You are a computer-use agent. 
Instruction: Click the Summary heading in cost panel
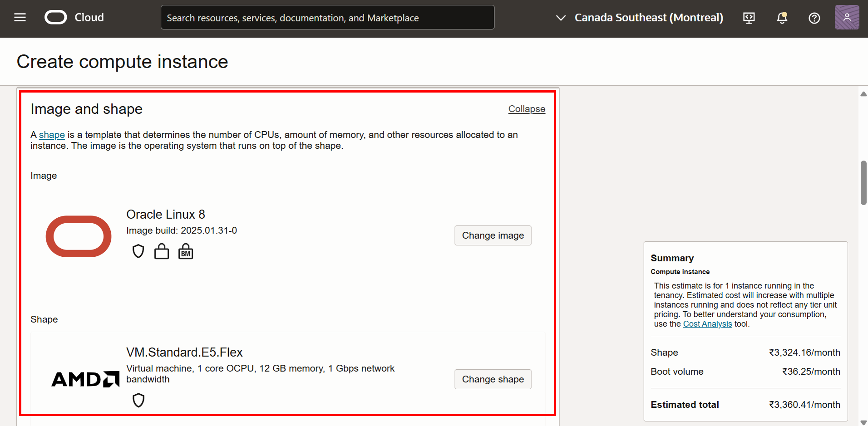pyautogui.click(x=672, y=258)
